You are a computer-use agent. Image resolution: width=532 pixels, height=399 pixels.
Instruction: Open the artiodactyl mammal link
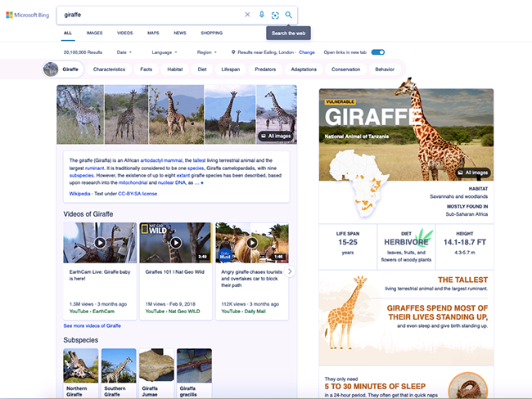pos(161,160)
